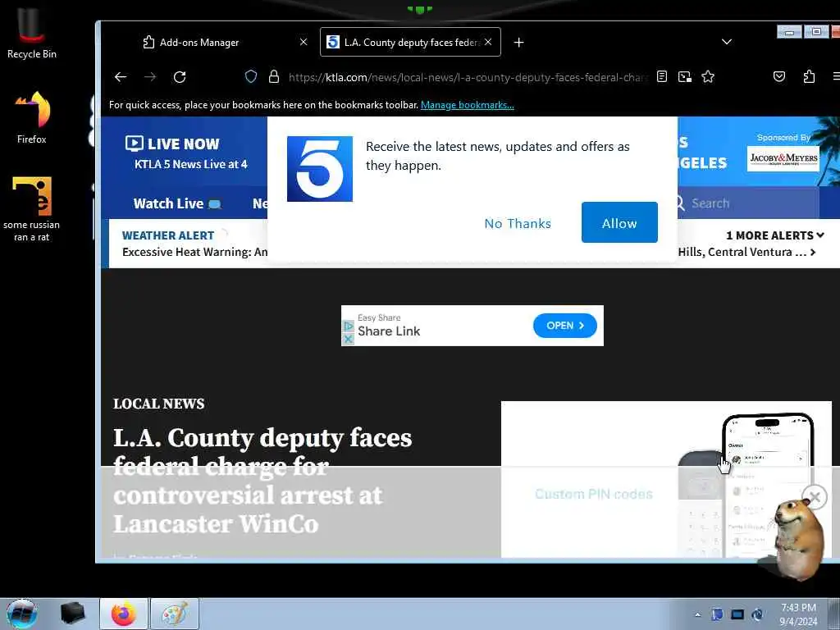This screenshot has height=630, width=840.
Task: Click the chevron after Central Ventura alert
Action: click(813, 252)
